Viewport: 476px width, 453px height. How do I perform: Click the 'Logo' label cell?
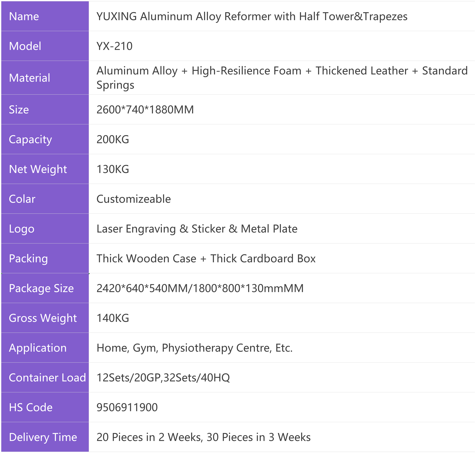45,228
